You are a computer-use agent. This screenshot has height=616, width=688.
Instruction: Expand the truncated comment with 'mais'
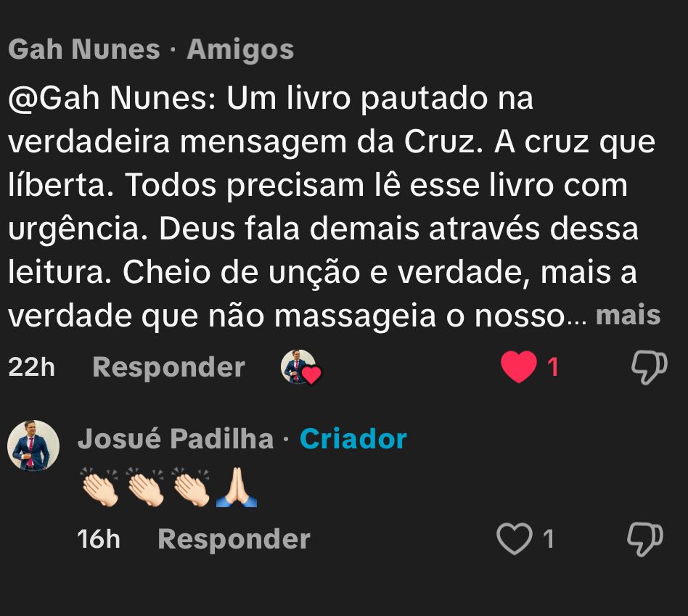pos(631,315)
